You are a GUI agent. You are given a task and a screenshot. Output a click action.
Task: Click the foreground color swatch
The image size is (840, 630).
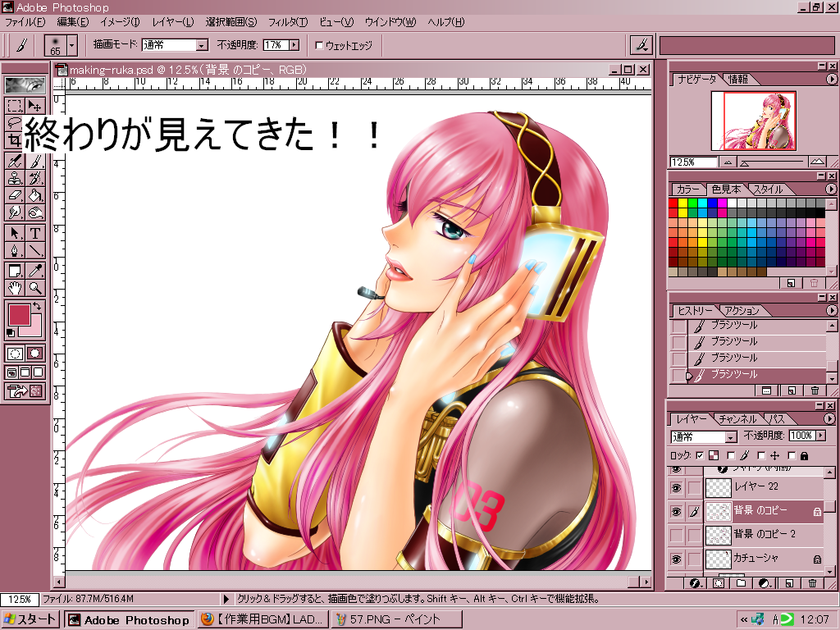tap(18, 314)
